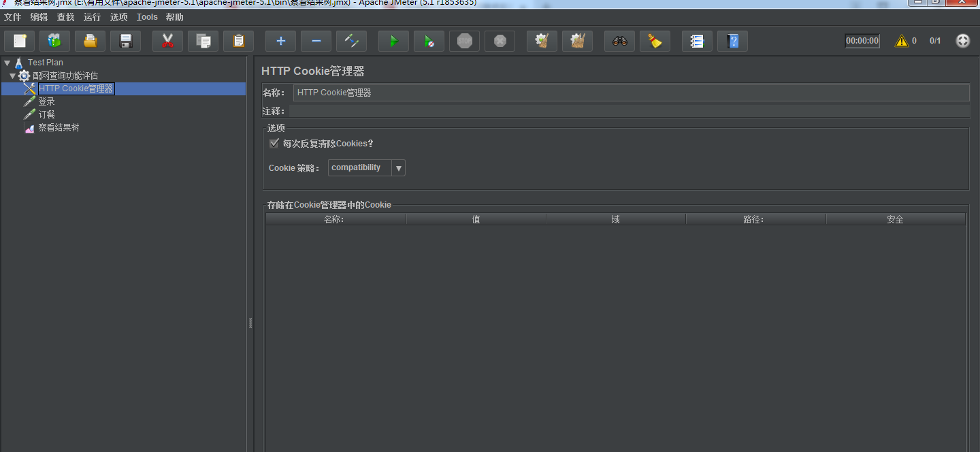Viewport: 980px width, 452px height.
Task: Open the 选项 menu
Action: (118, 17)
